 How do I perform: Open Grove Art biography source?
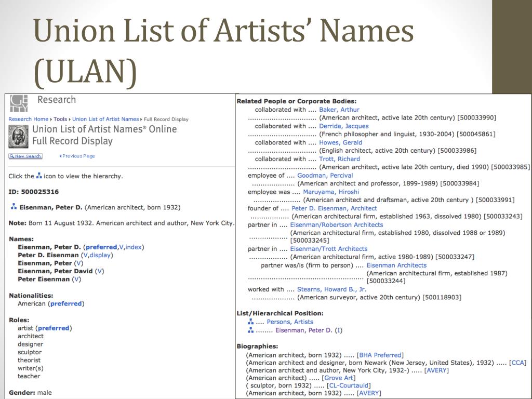(339, 378)
